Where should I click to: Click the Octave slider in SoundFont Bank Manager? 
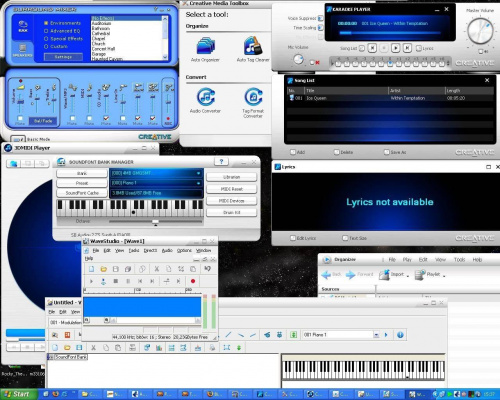click(x=155, y=221)
